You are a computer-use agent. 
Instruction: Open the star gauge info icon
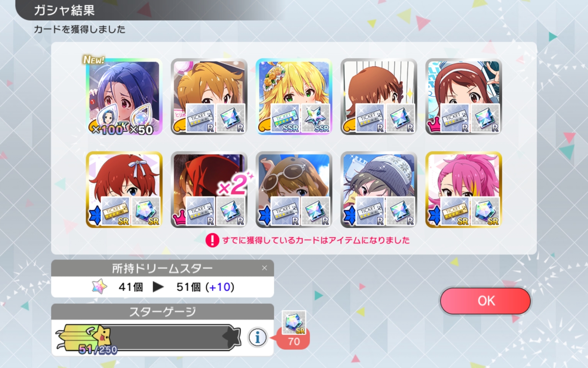(x=257, y=337)
